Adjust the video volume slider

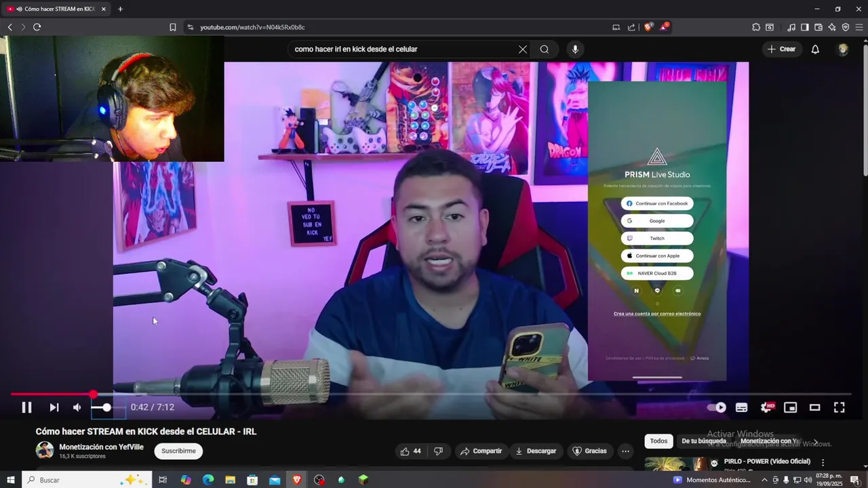108,407
